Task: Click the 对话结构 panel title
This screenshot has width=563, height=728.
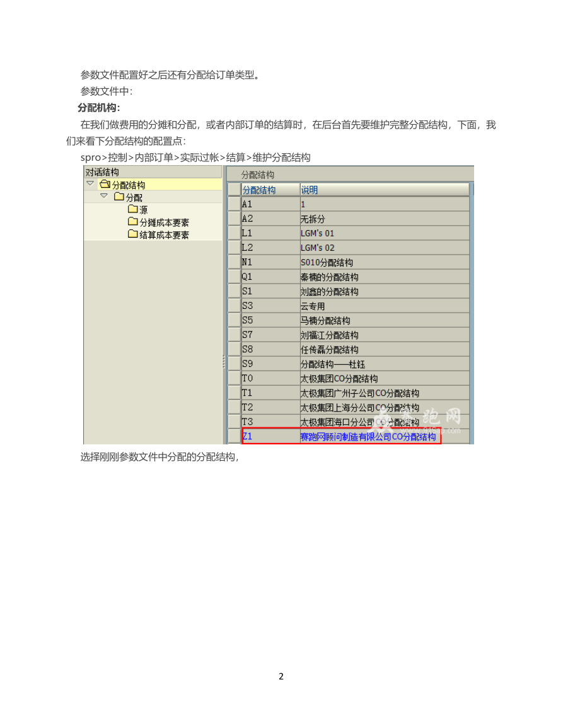Action: (102, 172)
